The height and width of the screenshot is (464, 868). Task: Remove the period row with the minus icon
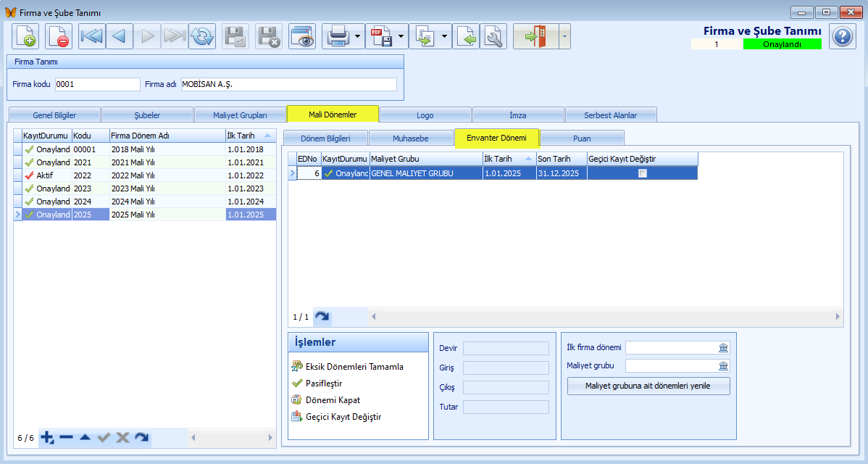pyautogui.click(x=67, y=437)
